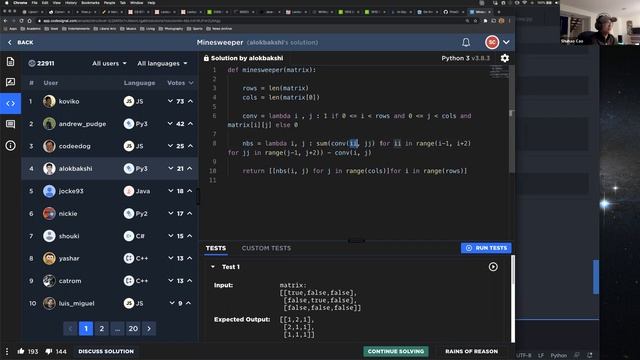Select koviko's JS solution row
This screenshot has height=360, width=640.
click(109, 101)
